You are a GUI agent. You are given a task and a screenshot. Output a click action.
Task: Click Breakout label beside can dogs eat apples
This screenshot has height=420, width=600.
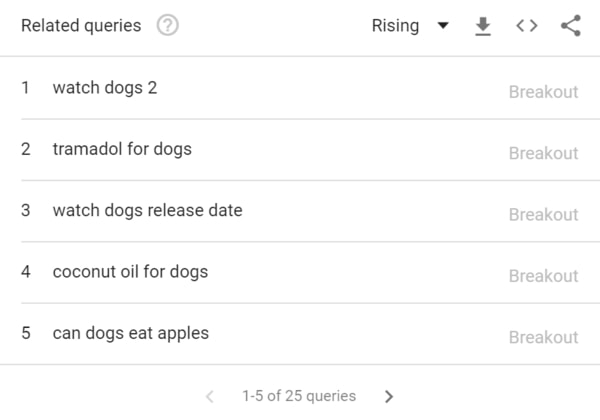tap(543, 337)
